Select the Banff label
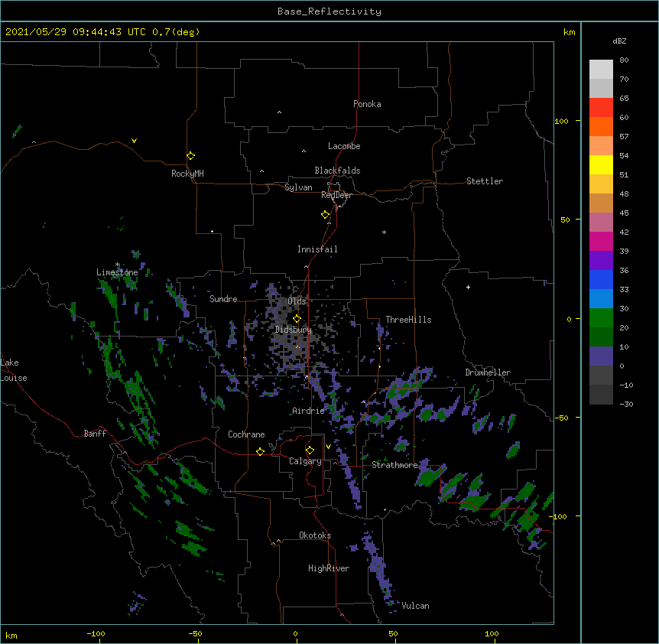This screenshot has width=659, height=644. pos(95,434)
